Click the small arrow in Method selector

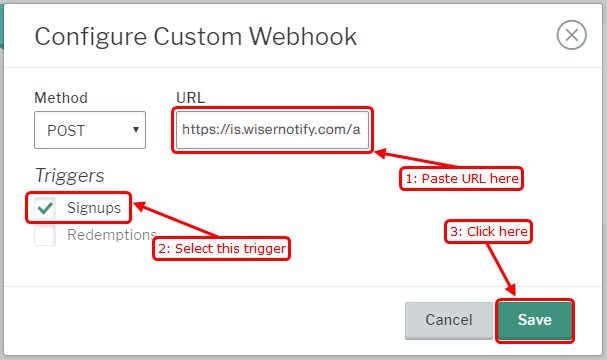[136, 130]
